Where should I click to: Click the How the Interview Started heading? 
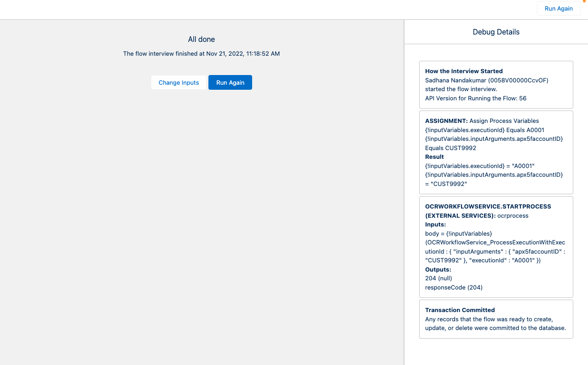(464, 71)
